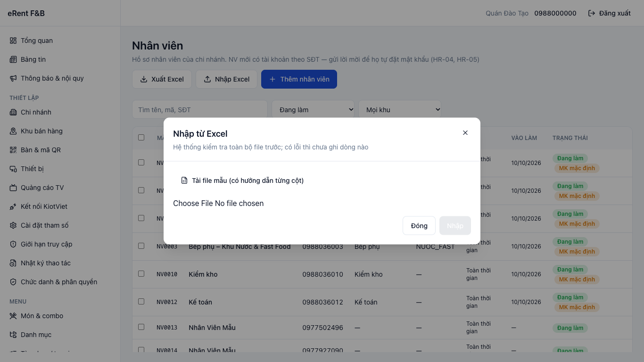Click the eRent F&B logo text
This screenshot has width=644, height=362.
tap(26, 13)
